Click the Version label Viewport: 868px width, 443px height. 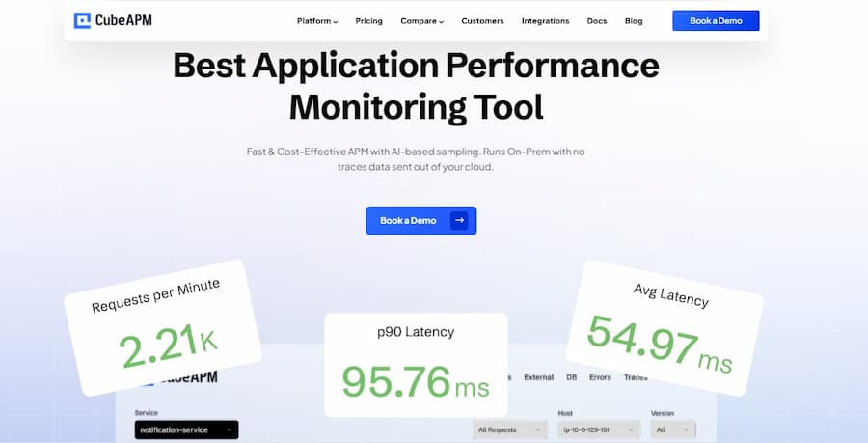click(663, 413)
